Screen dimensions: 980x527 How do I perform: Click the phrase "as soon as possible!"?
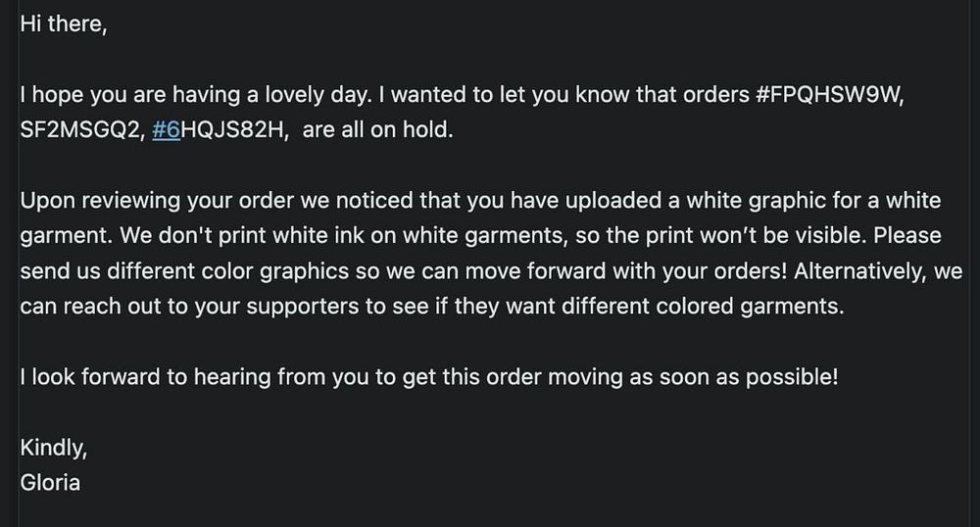coord(733,377)
